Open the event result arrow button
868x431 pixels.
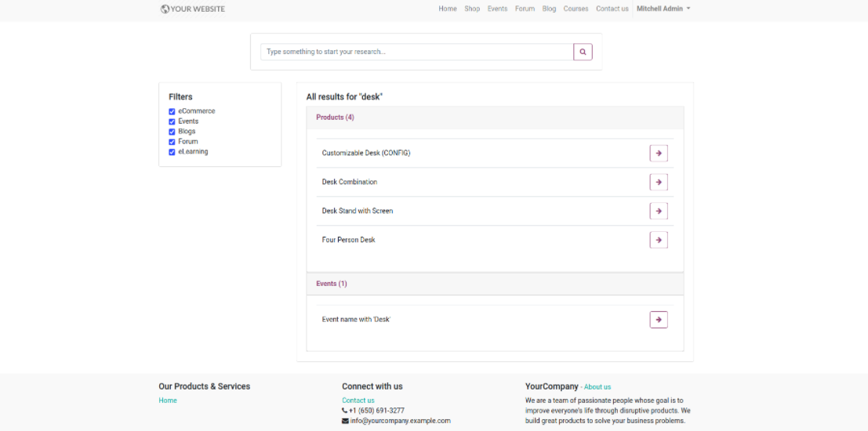[x=659, y=320]
